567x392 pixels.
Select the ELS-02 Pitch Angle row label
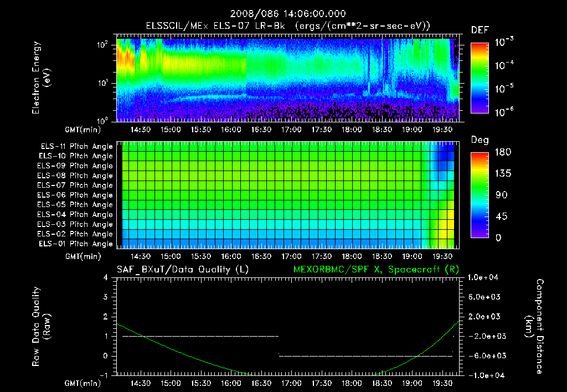75,234
